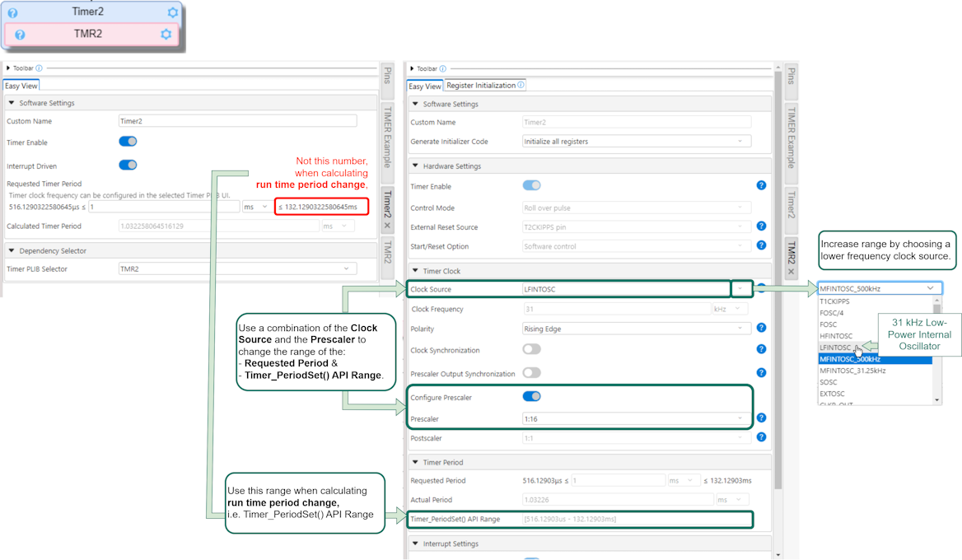This screenshot has width=962, height=560.
Task: Open the Timer PLIB Selector dropdown
Action: (238, 268)
